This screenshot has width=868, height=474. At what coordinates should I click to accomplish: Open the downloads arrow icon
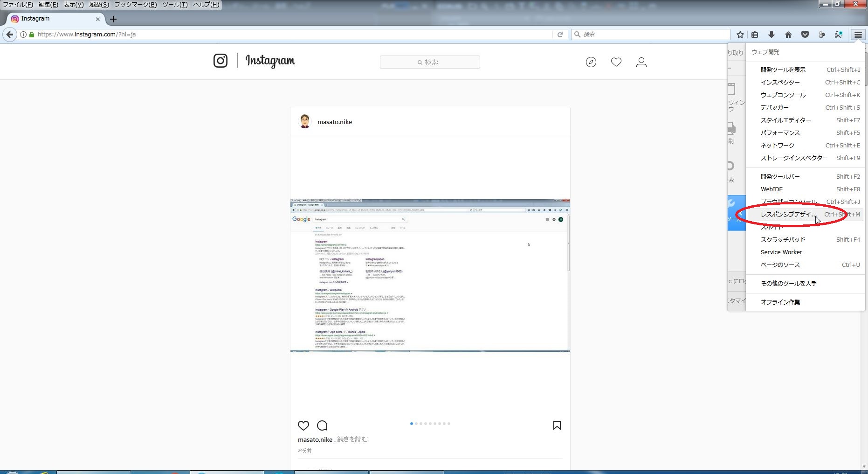[x=772, y=35]
